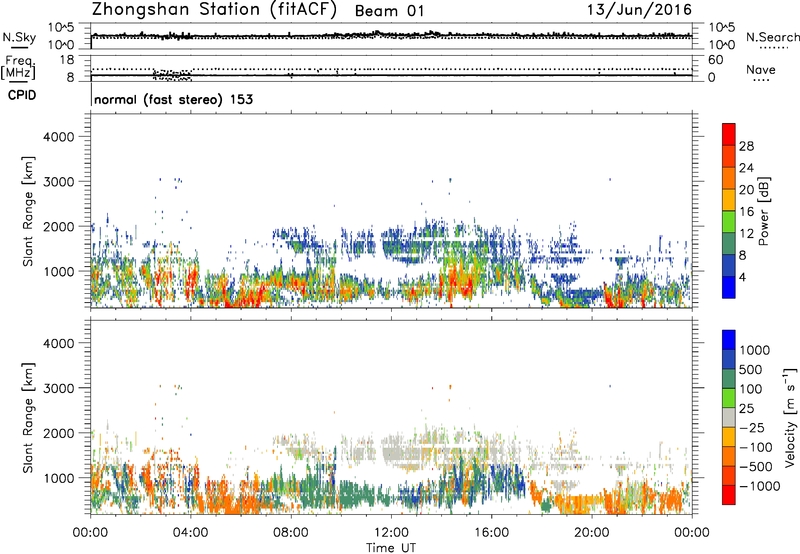Click the "Slant Range [km]" label of the power panel
This screenshot has height=554, width=800.
28,211
